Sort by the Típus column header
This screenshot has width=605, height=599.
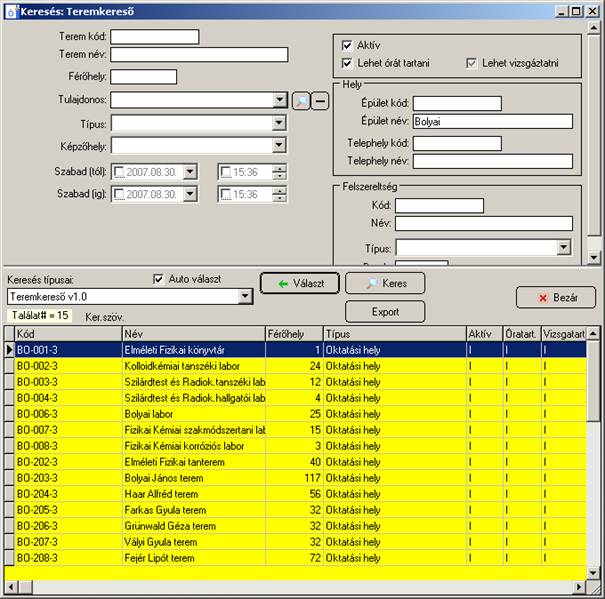click(x=395, y=334)
